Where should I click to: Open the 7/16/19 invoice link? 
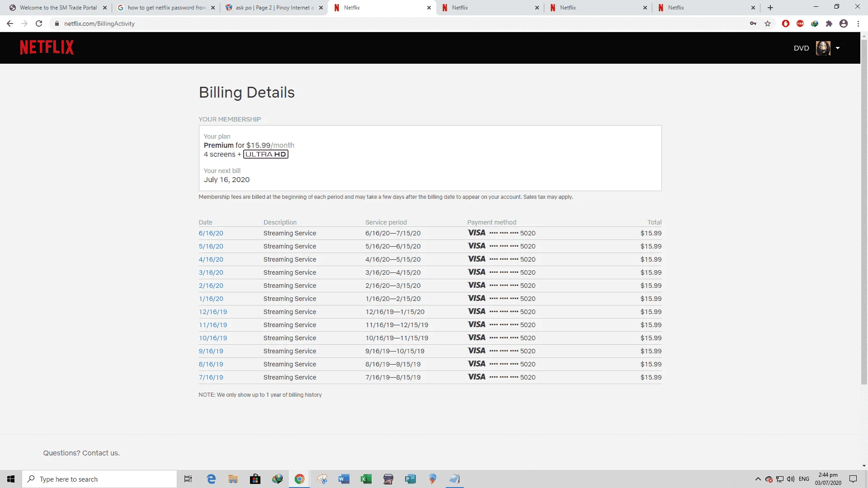(x=211, y=377)
